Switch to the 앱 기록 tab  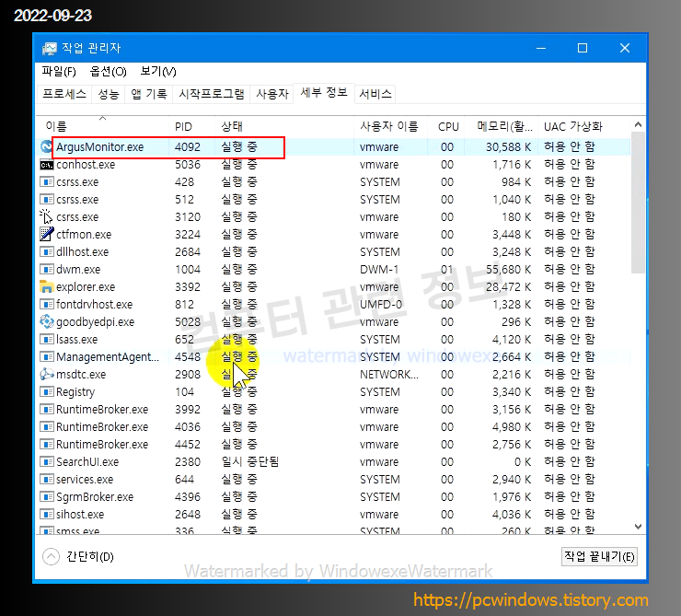coord(149,94)
